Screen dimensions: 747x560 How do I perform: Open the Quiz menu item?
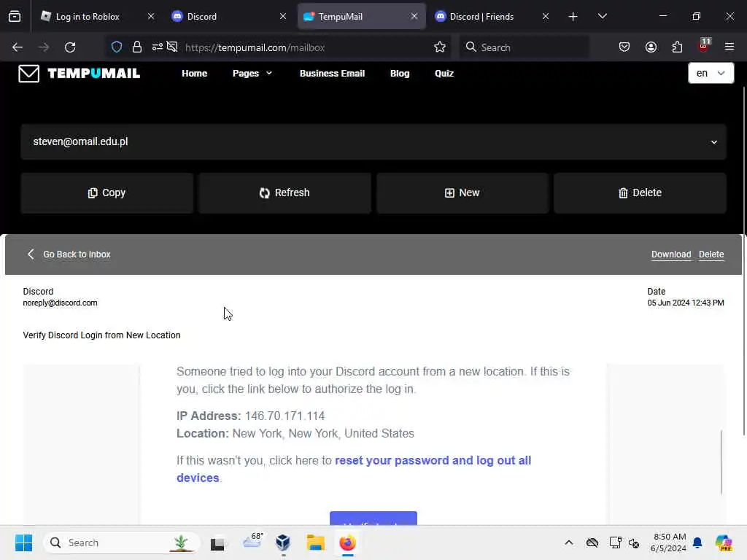tap(444, 74)
